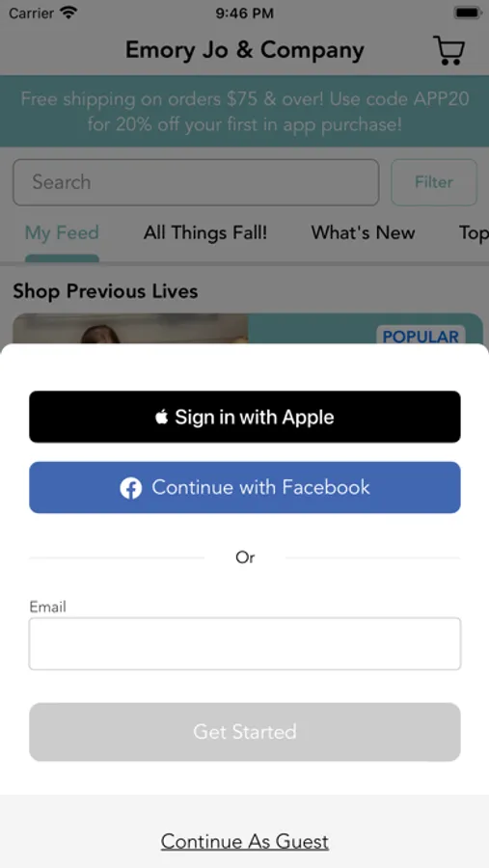Check the Wi-Fi status icon
Image resolution: width=489 pixels, height=868 pixels.
[x=69, y=13]
